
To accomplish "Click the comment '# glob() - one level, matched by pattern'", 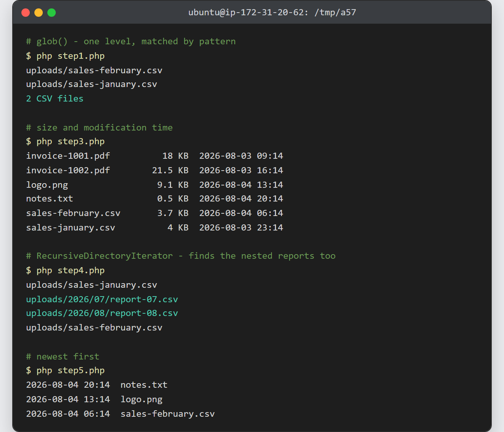I will coord(131,42).
